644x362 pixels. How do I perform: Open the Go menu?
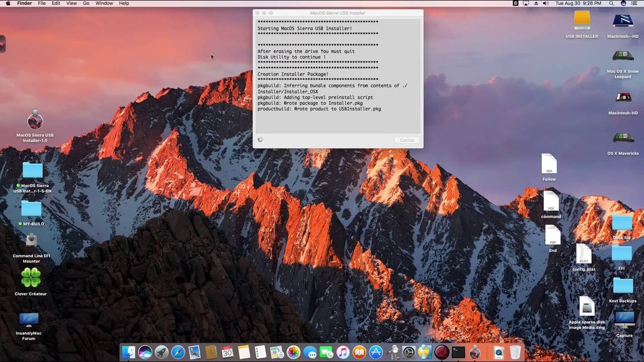86,3
